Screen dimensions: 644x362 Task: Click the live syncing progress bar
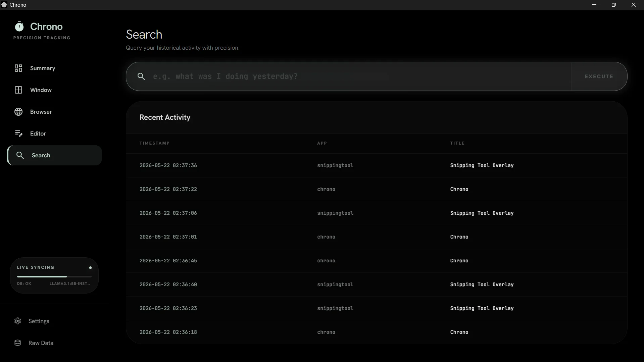pos(54,276)
